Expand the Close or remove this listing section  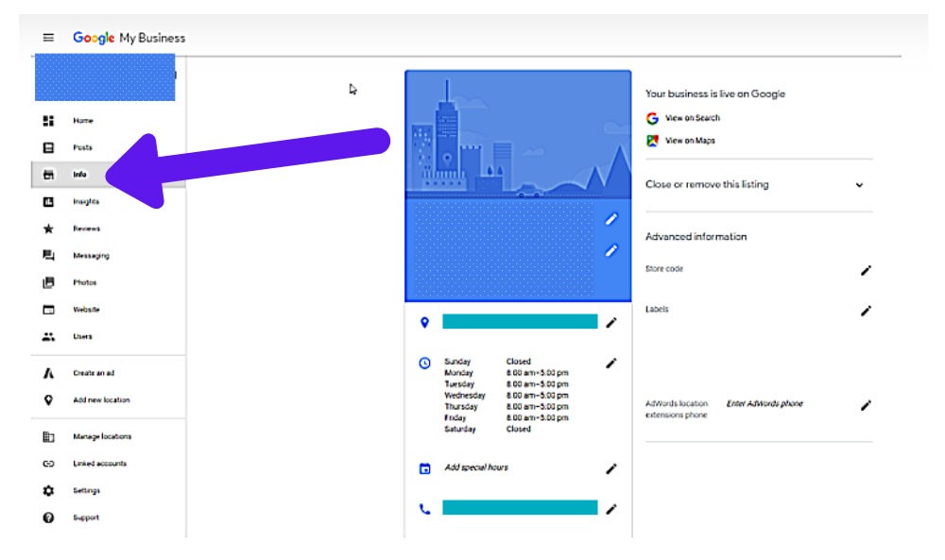tap(859, 185)
